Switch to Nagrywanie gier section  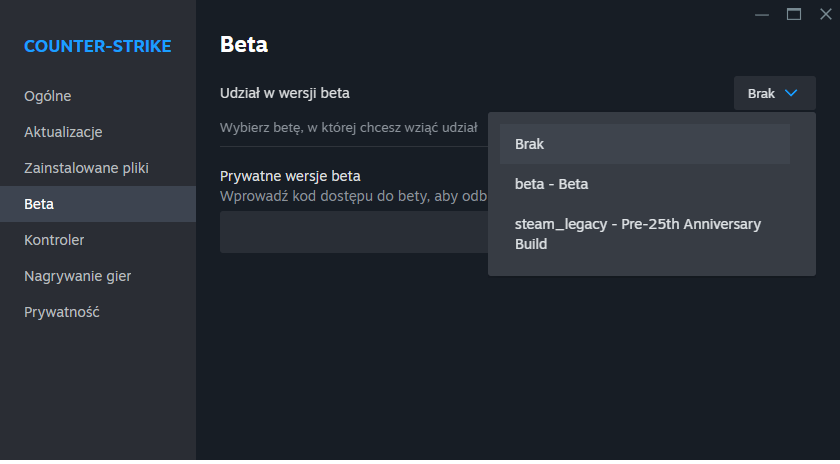(x=77, y=276)
